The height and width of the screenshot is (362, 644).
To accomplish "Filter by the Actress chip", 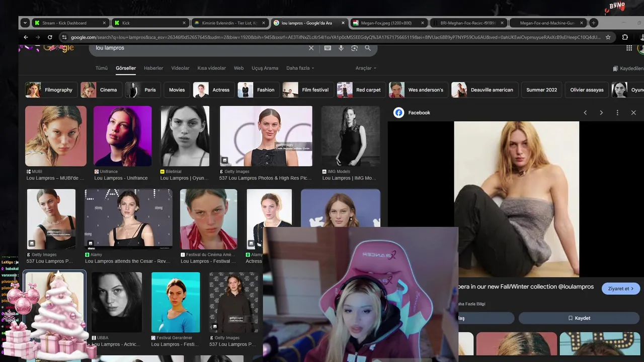I will pos(214,89).
